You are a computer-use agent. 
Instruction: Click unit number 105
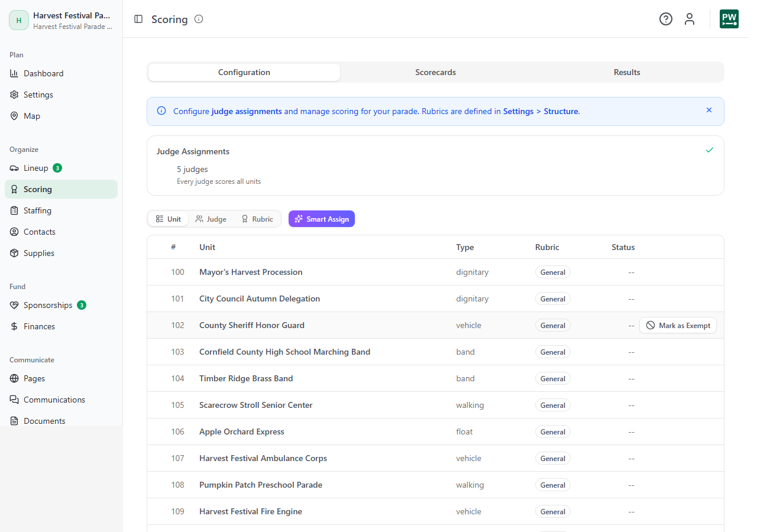pyautogui.click(x=177, y=405)
